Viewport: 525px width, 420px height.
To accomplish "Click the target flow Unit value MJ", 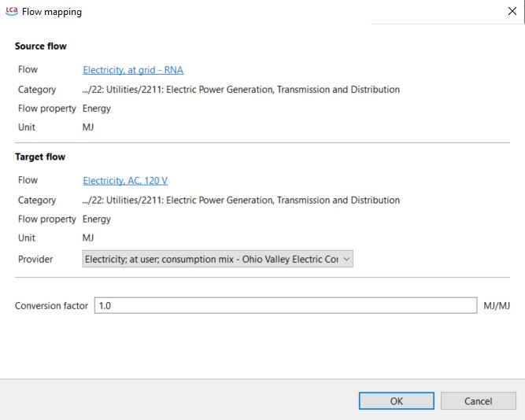I will [x=88, y=238].
